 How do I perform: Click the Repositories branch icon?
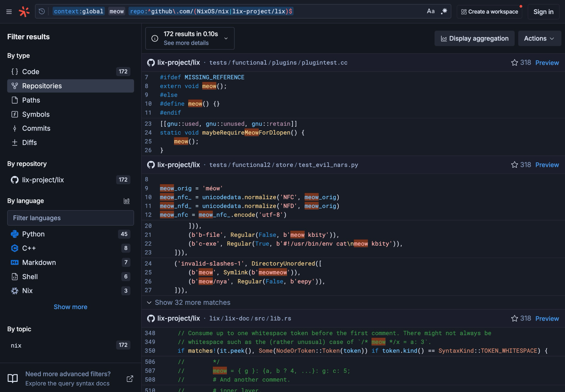[x=15, y=86]
